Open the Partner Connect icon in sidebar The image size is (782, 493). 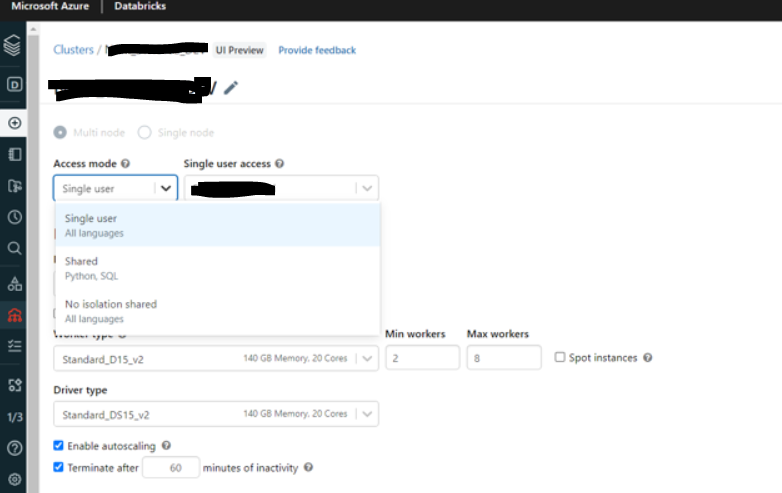pyautogui.click(x=14, y=385)
